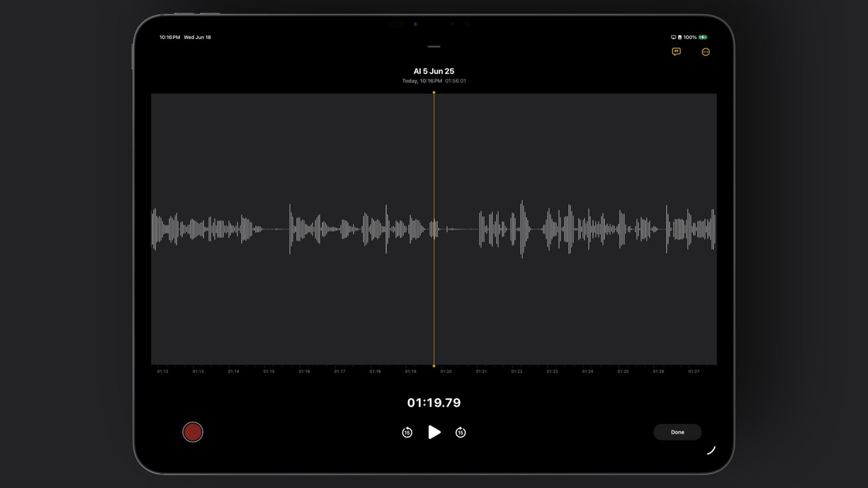The width and height of the screenshot is (868, 488).
Task: Click the 01:18 timeline mark
Action: pyautogui.click(x=375, y=372)
